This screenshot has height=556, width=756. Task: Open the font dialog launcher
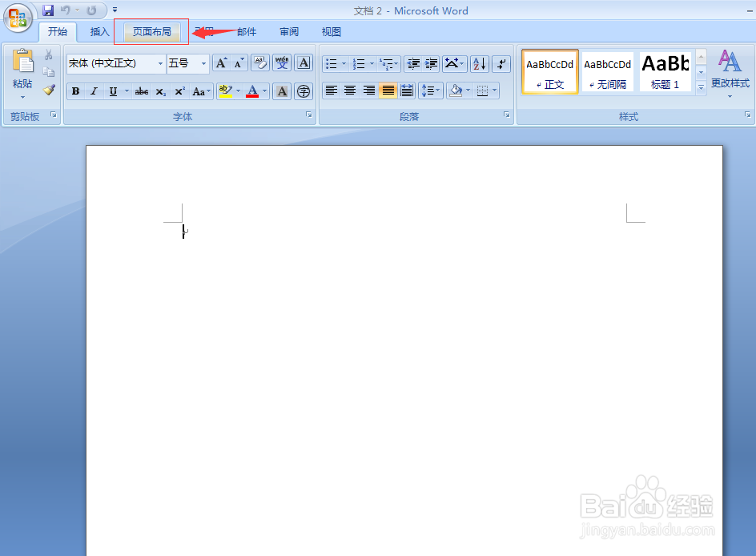(x=308, y=115)
